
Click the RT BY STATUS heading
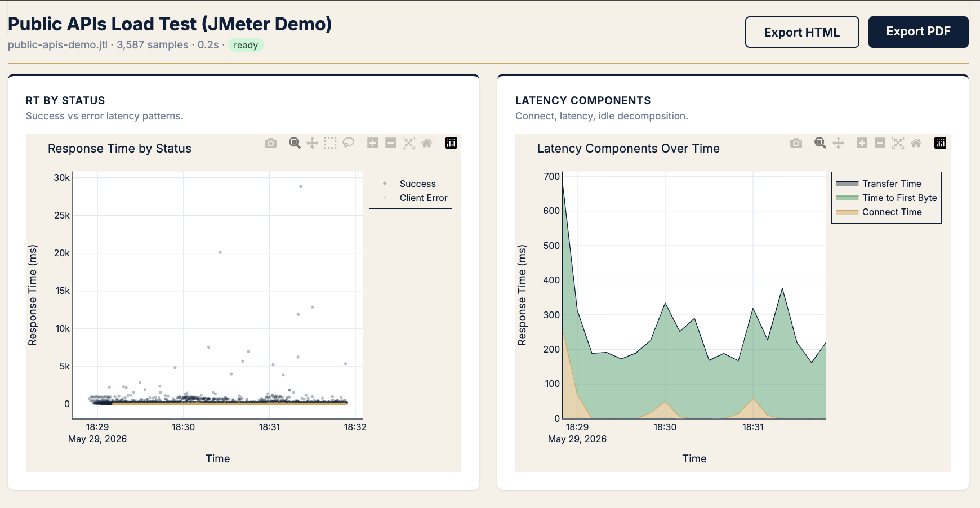click(x=65, y=100)
